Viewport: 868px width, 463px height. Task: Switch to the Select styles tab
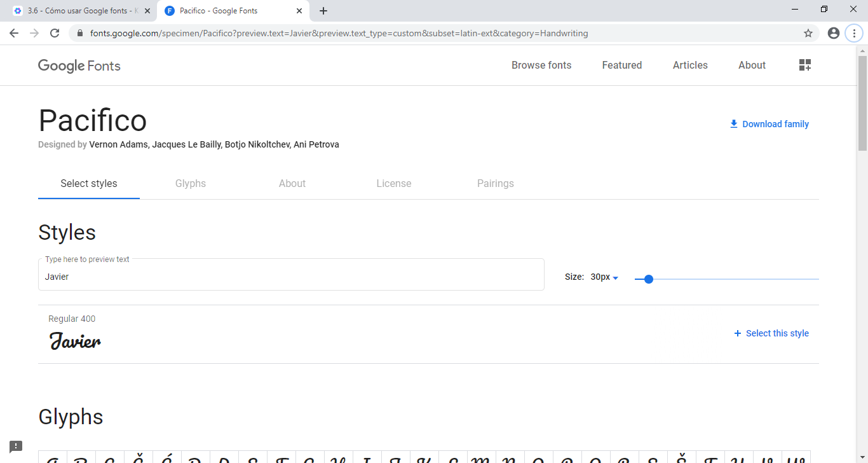click(89, 183)
